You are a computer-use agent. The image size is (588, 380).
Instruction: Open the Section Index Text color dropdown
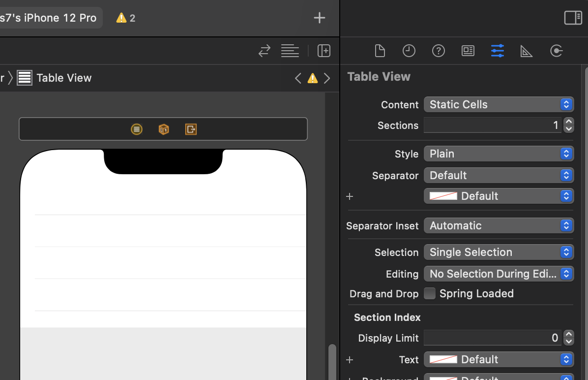click(x=499, y=359)
